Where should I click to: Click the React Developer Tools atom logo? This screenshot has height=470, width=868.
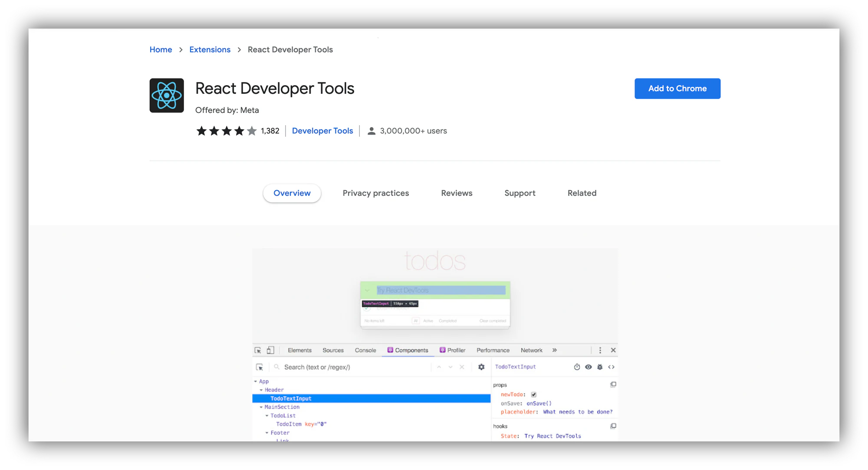click(x=167, y=96)
